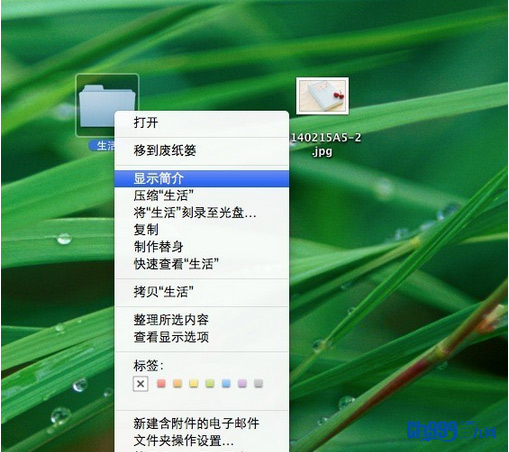Choose 快速查看"生活" option
The image size is (509, 452).
pyautogui.click(x=202, y=264)
